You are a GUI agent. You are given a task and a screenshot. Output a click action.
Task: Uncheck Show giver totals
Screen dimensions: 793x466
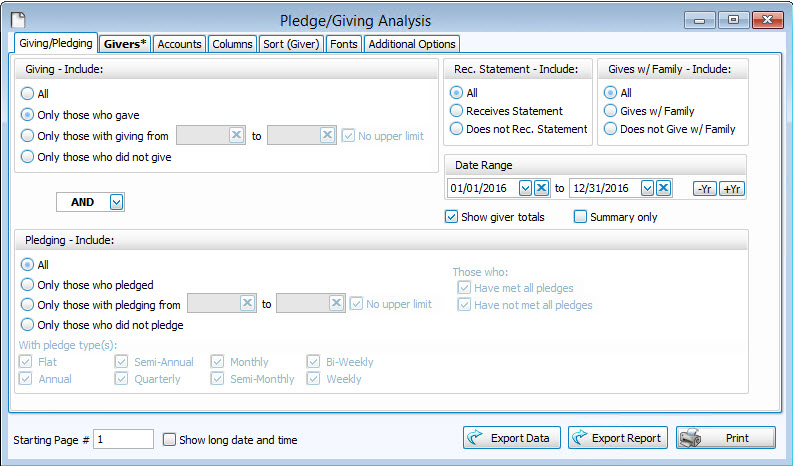click(x=451, y=217)
